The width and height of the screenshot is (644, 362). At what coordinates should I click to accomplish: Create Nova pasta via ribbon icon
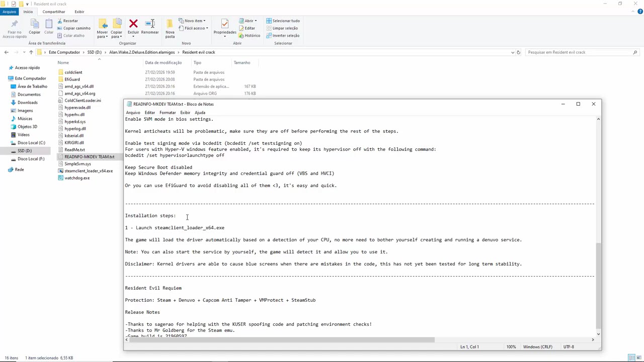(170, 24)
